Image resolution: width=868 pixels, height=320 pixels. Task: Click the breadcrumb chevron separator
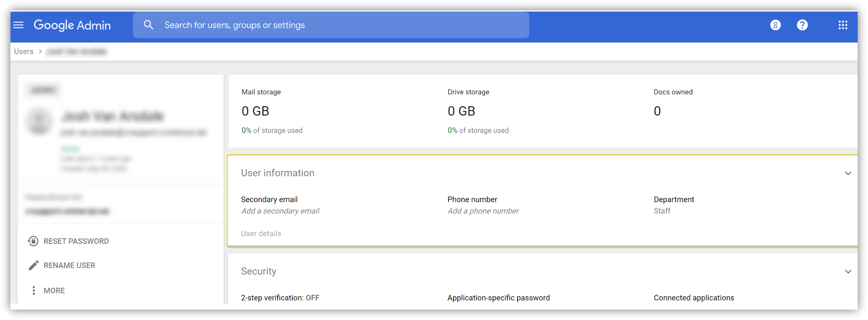[40, 51]
